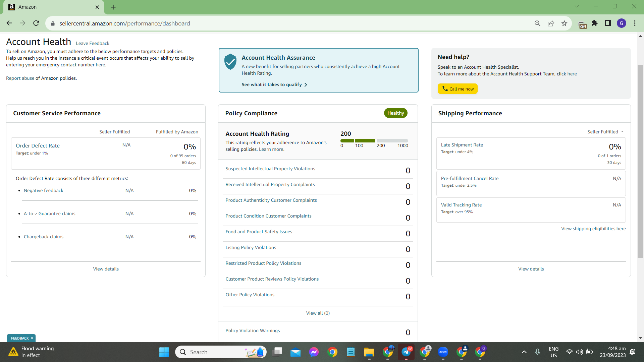The width and height of the screenshot is (644, 362).
Task: Open Order Defect Rate link
Action: (x=38, y=145)
